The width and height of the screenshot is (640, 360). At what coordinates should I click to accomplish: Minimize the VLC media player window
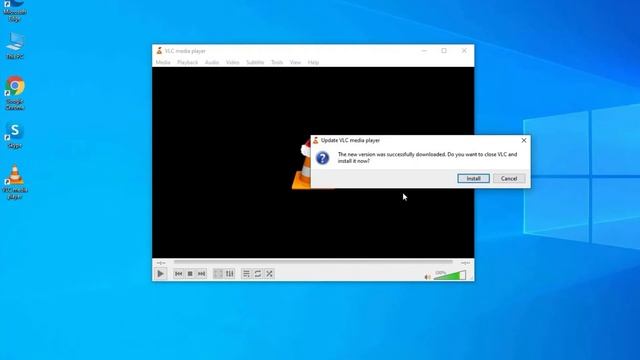[x=424, y=51]
